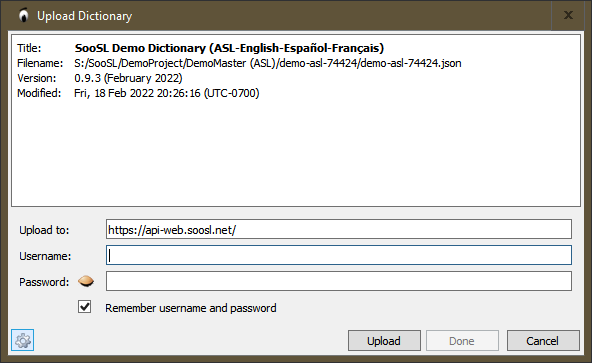Click the Upload to URL field
The height and width of the screenshot is (363, 592).
click(339, 229)
